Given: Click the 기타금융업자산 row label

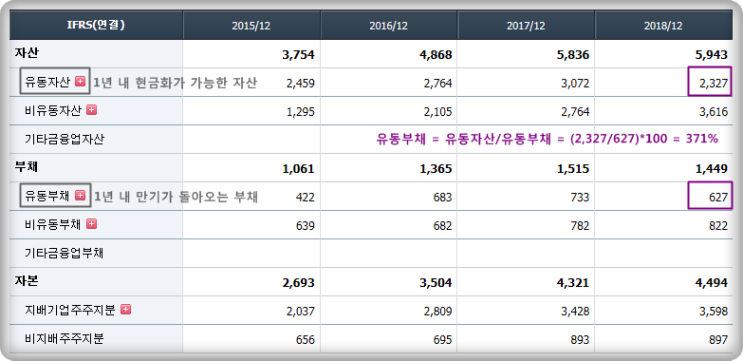Looking at the screenshot, I should pos(64,139).
